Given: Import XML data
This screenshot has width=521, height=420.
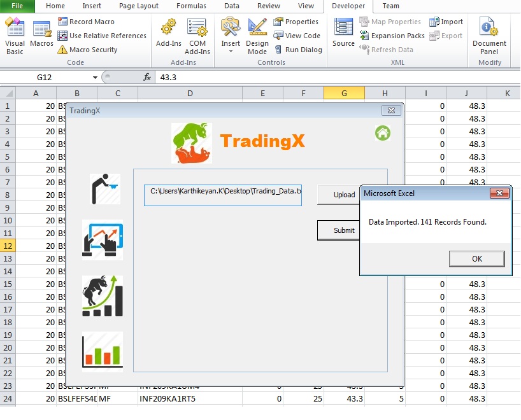Looking at the screenshot, I should point(446,22).
